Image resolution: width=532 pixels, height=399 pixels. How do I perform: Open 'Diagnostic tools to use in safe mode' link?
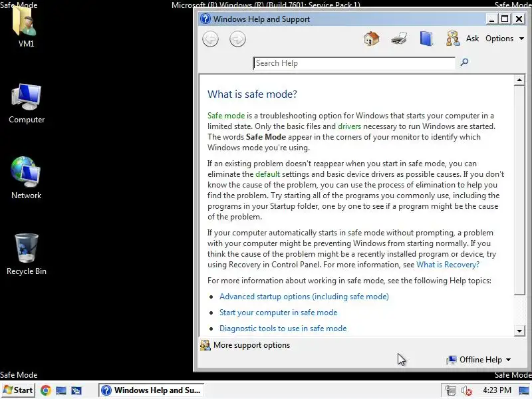click(x=283, y=329)
